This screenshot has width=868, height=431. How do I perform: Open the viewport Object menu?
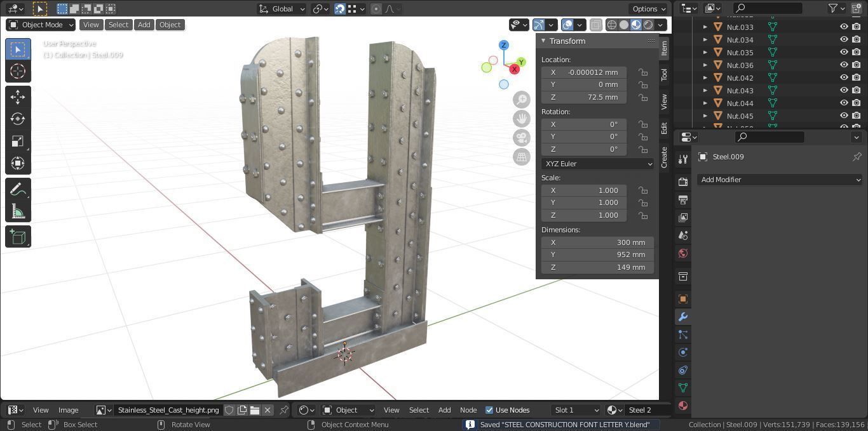170,25
